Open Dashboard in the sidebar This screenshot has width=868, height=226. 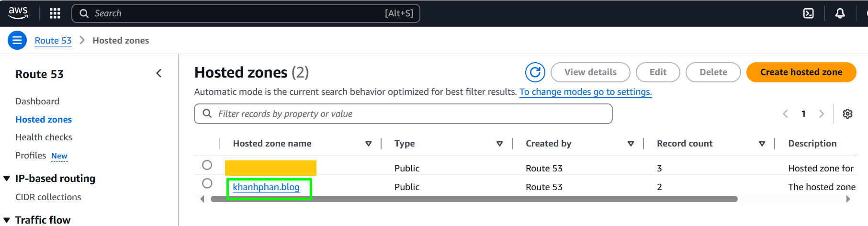coord(37,102)
